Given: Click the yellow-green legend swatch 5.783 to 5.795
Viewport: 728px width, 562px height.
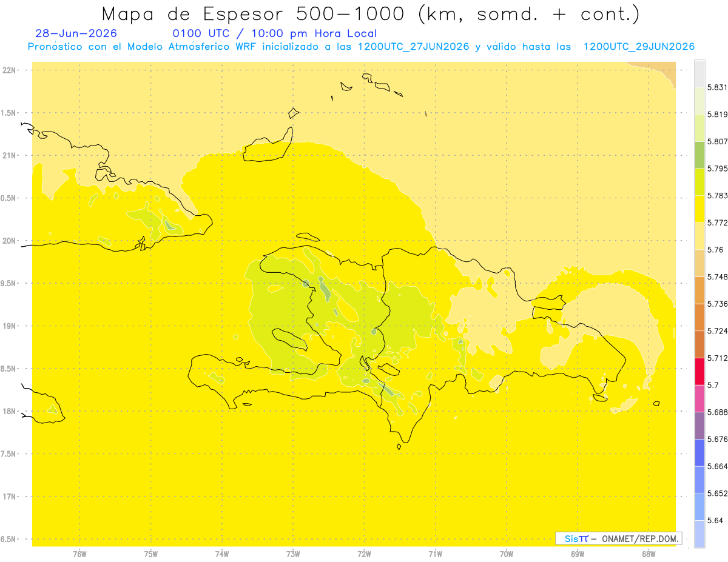Looking at the screenshot, I should tap(699, 182).
